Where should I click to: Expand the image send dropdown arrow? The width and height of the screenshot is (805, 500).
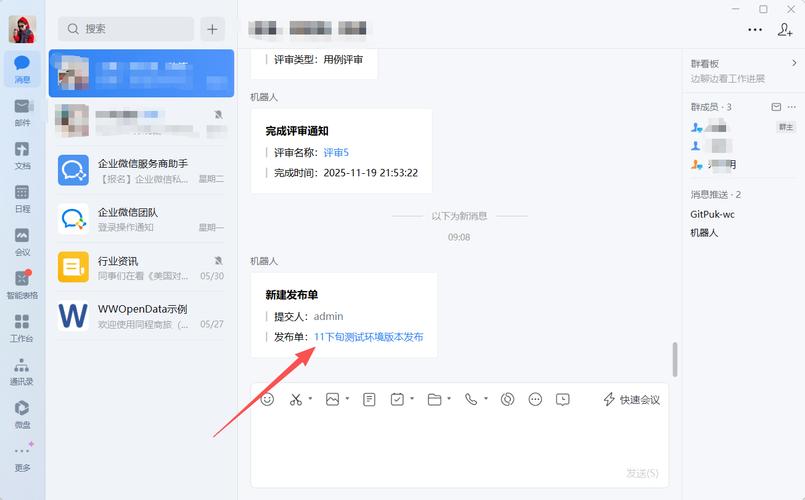click(347, 398)
